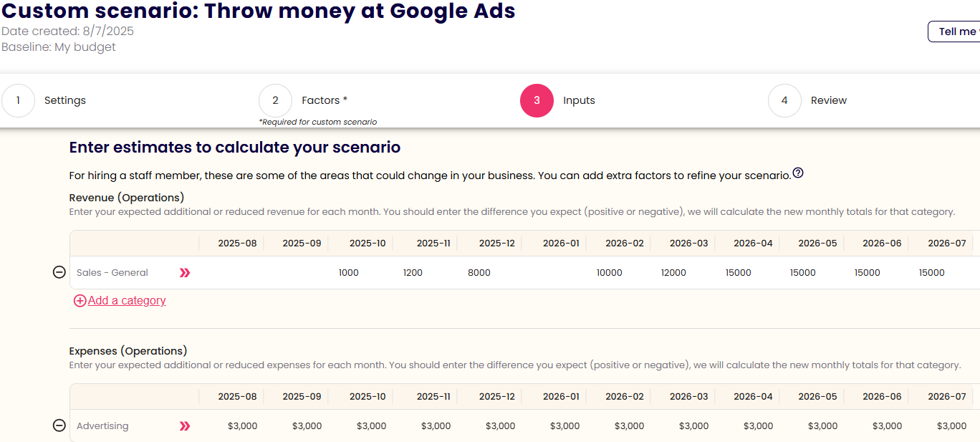The width and height of the screenshot is (980, 442).
Task: Click the Add a category link
Action: [127, 301]
